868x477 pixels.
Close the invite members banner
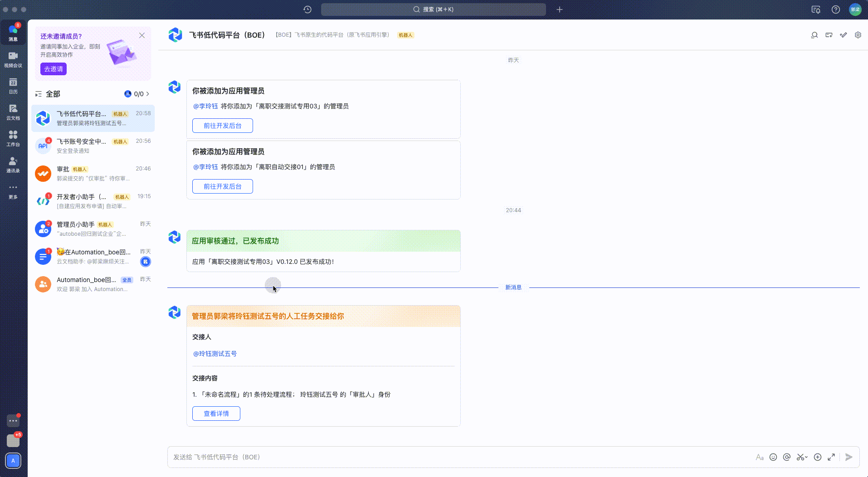[x=142, y=35]
